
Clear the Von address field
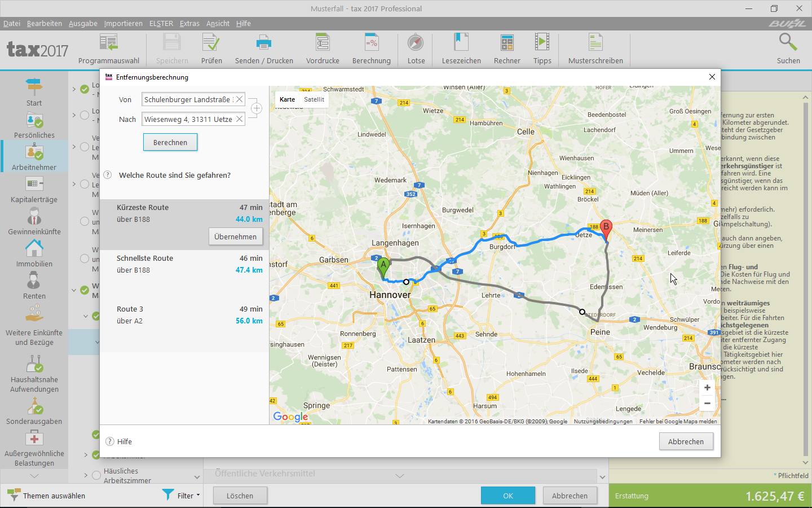point(239,99)
